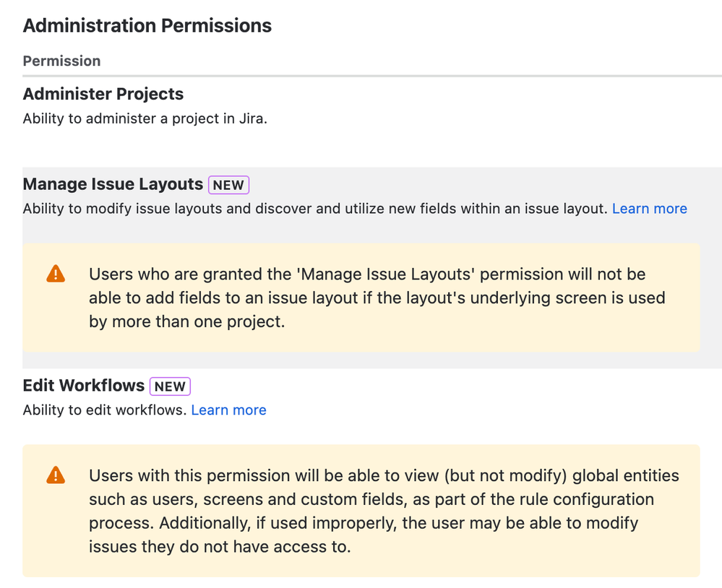The height and width of the screenshot is (588, 722).
Task: Click the Administer Projects heading
Action: pyautogui.click(x=103, y=94)
